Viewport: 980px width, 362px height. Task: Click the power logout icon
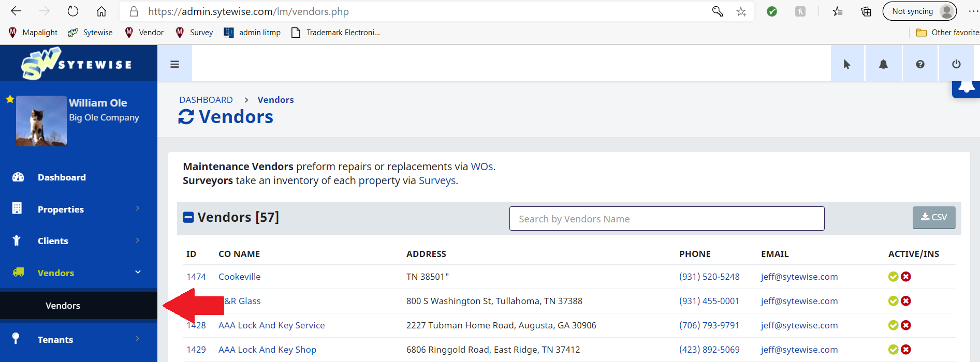pyautogui.click(x=956, y=64)
